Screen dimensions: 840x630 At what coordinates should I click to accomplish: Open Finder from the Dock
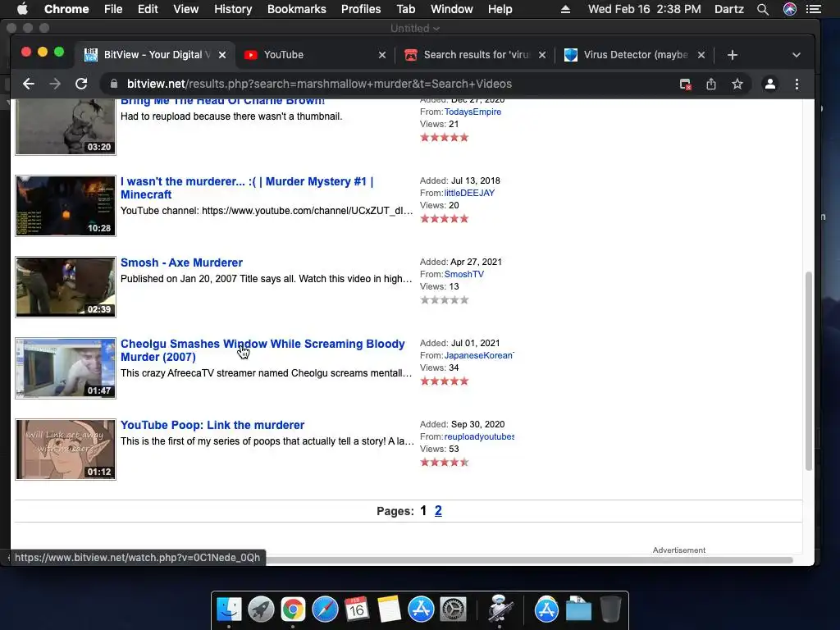229,609
